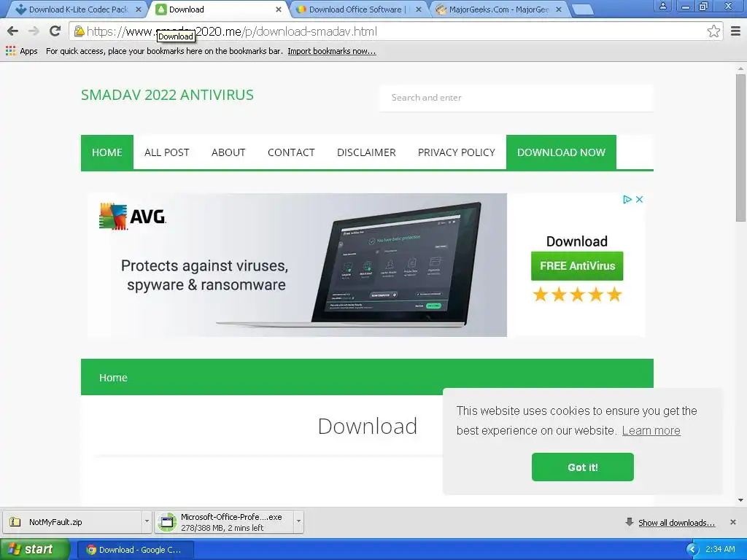
Task: Close the Download K-Lite Codec Pack tab
Action: tap(138, 9)
